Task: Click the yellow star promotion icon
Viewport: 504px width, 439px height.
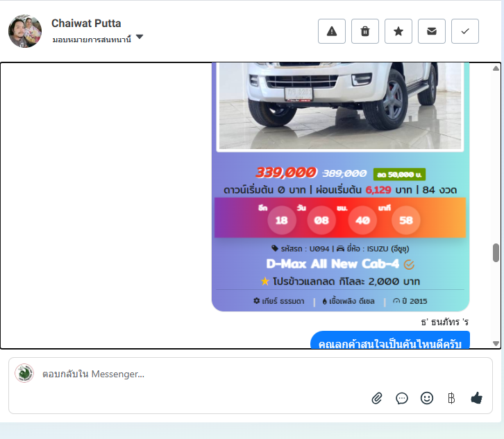Action: click(x=265, y=282)
